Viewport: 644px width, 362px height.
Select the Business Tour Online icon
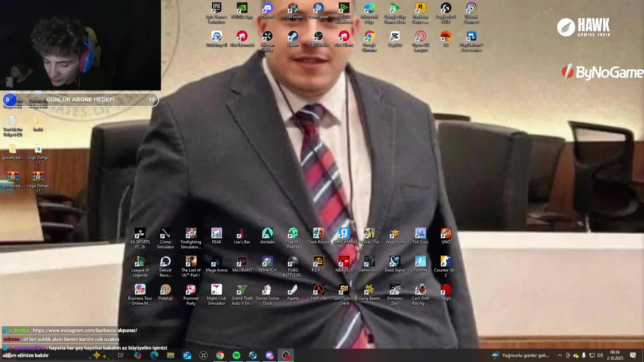(x=140, y=295)
